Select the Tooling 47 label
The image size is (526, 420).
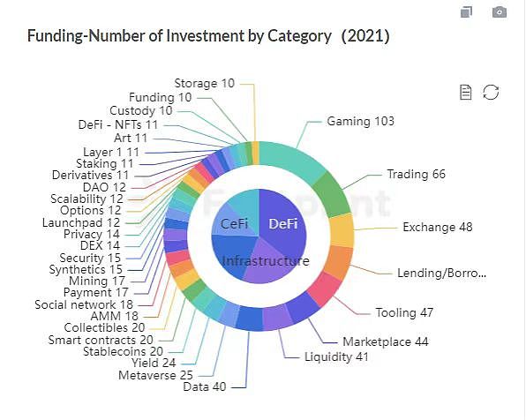404,312
